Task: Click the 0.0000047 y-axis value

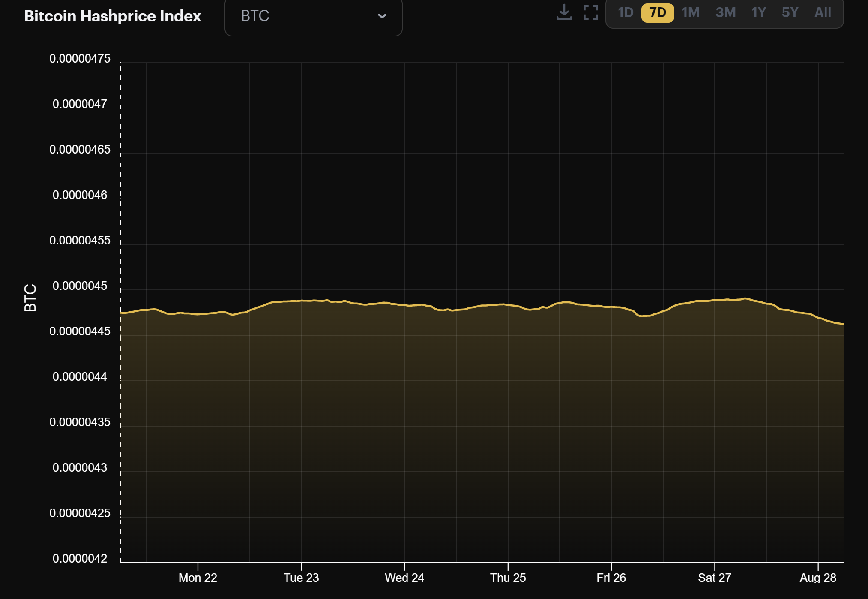Action: 80,104
